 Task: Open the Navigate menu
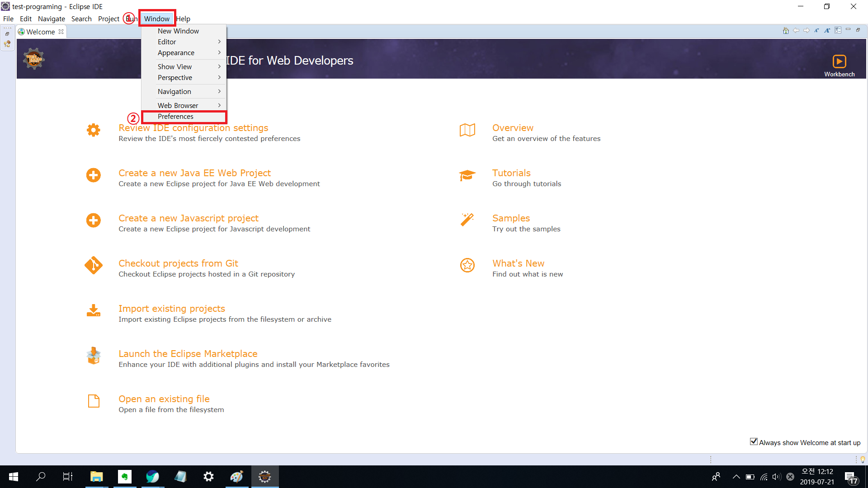pos(52,19)
